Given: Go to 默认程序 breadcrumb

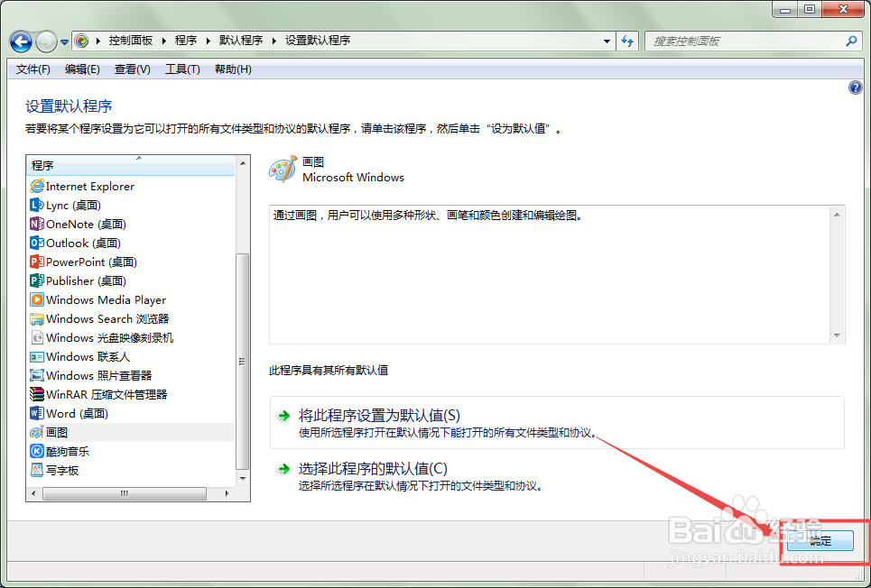Looking at the screenshot, I should pos(240,41).
